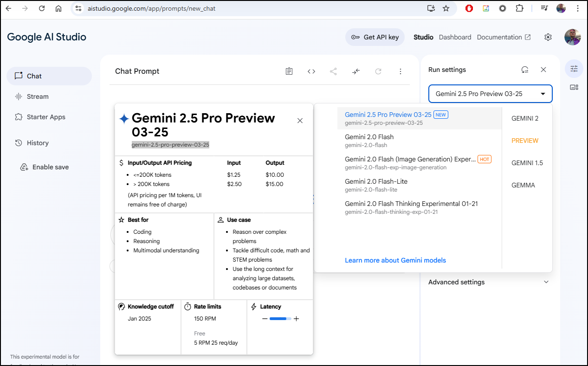Switch to the Studio header tab

point(423,37)
